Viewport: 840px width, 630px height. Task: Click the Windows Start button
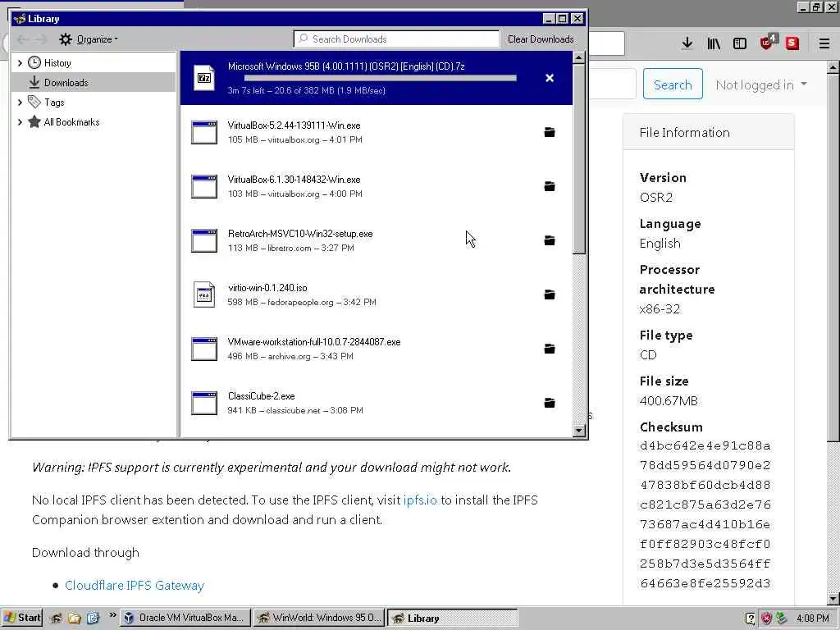coord(22,618)
